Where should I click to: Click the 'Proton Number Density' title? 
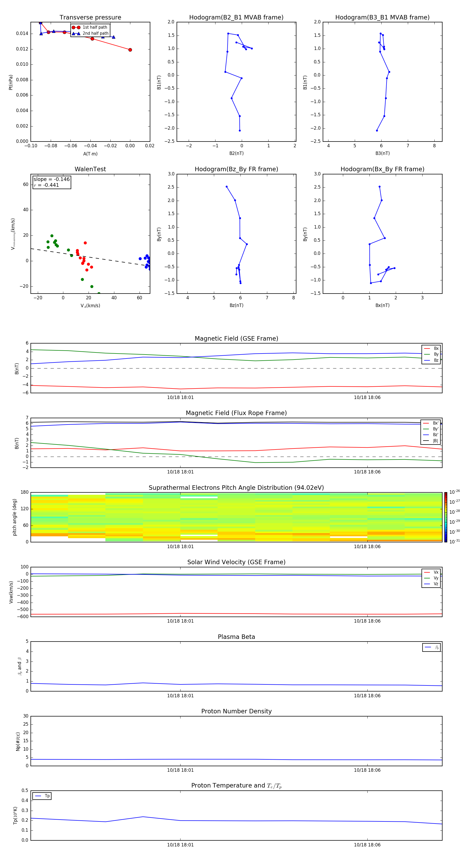click(x=236, y=711)
